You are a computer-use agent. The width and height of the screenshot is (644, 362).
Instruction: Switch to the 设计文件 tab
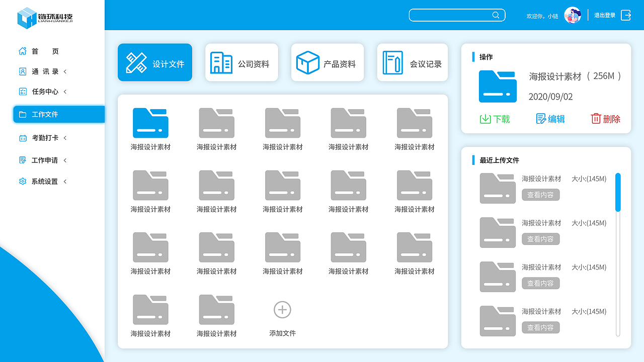tap(155, 62)
